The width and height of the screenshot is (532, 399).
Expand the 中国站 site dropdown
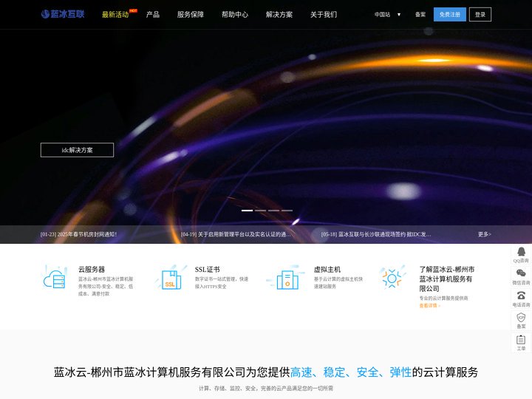(x=387, y=15)
